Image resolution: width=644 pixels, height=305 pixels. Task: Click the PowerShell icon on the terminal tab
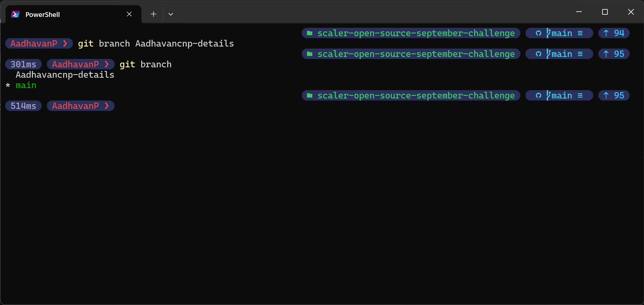tap(15, 14)
